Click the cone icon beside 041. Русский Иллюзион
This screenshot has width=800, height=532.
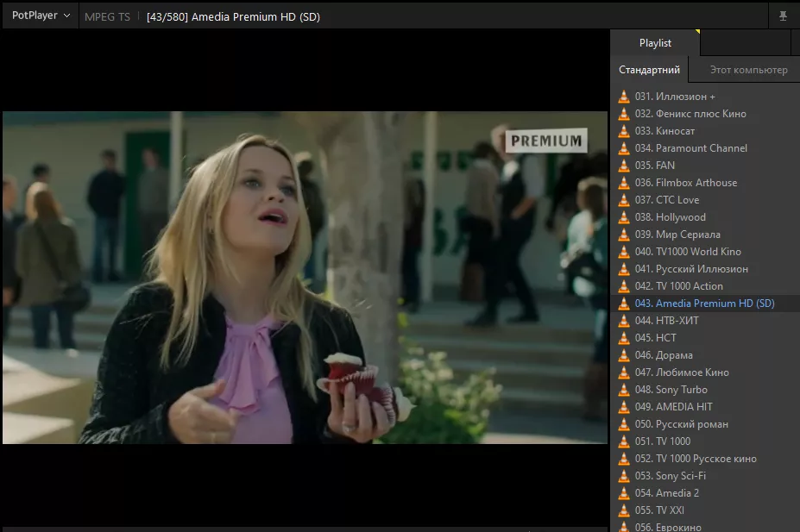pyautogui.click(x=623, y=269)
